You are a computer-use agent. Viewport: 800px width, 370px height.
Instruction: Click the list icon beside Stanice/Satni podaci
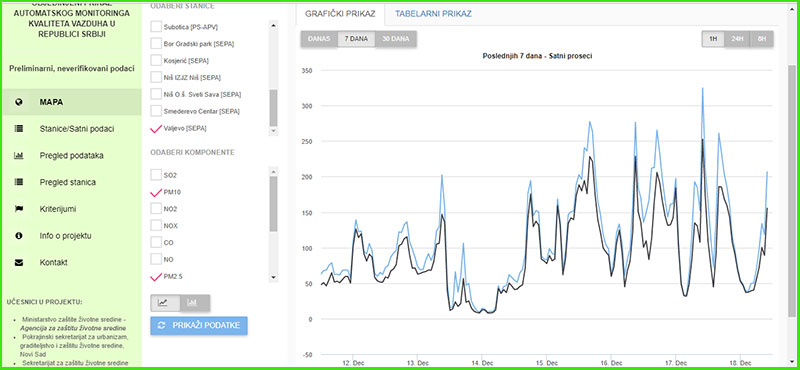[x=19, y=129]
